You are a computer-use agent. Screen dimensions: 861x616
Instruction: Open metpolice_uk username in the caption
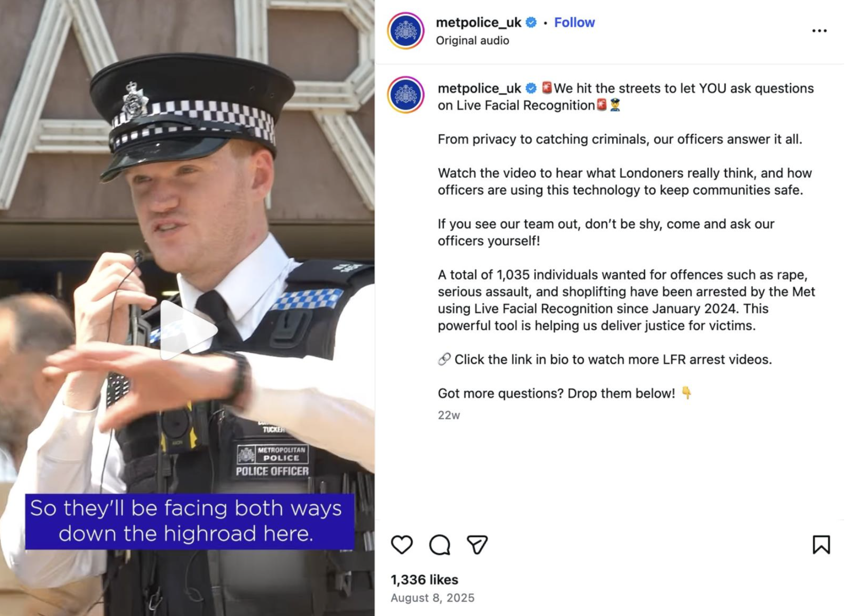(479, 89)
